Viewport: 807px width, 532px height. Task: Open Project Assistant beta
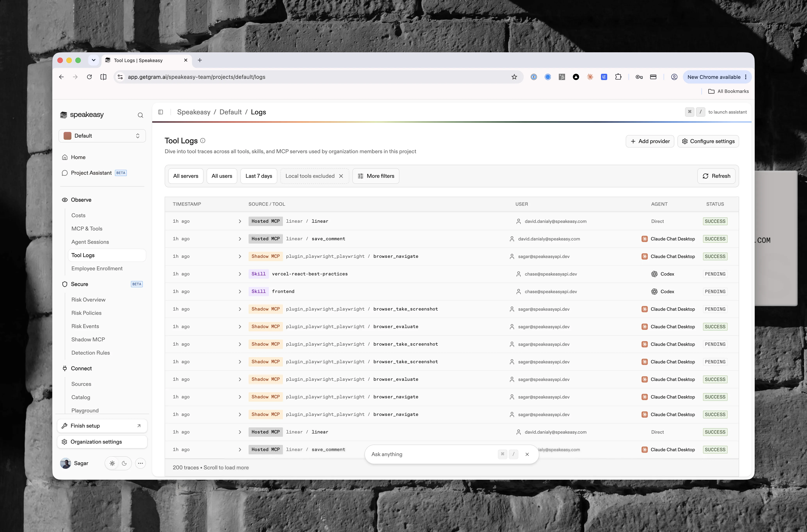point(91,173)
